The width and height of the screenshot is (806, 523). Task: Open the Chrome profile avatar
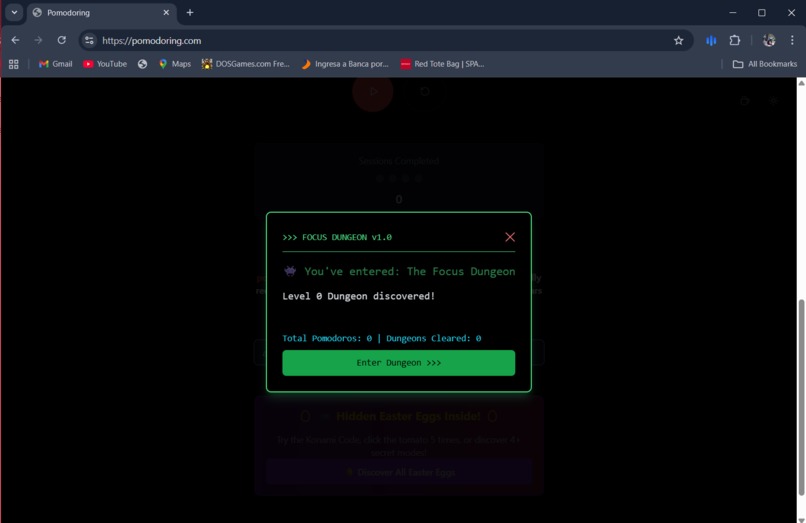(769, 40)
